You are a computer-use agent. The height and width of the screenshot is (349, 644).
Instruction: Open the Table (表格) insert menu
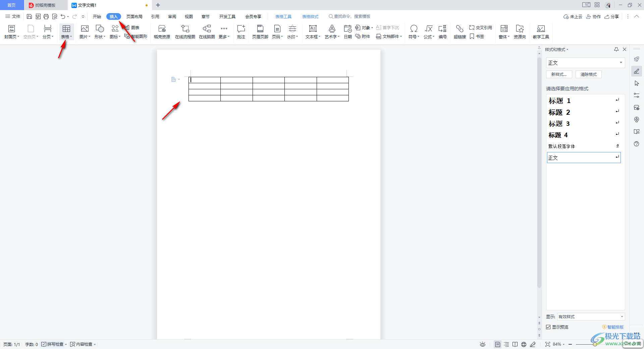coord(66,32)
